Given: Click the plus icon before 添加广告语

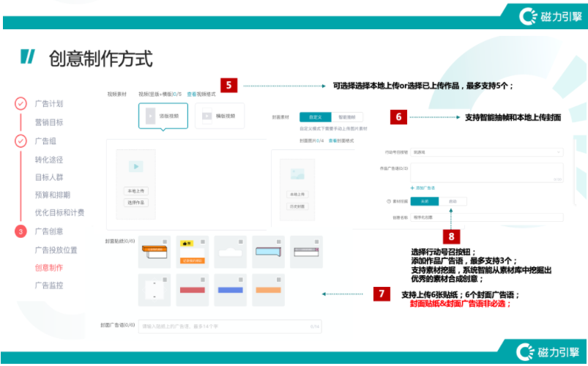Looking at the screenshot, I should (412, 188).
